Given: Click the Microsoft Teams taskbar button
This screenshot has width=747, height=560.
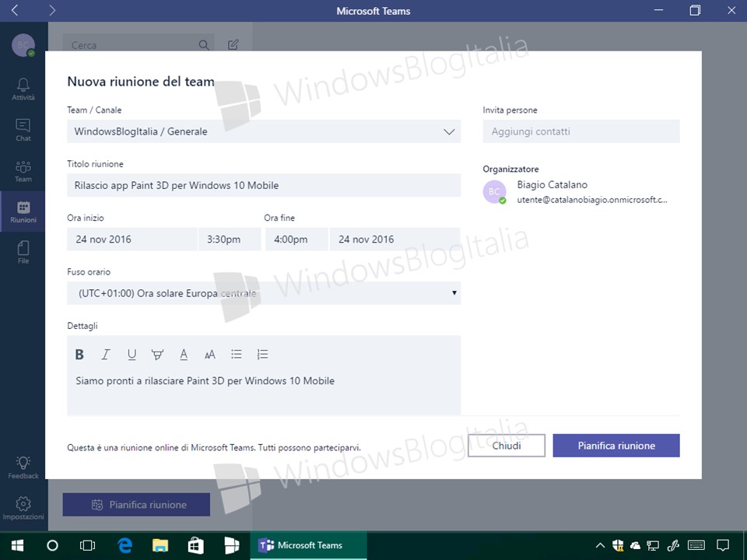Looking at the screenshot, I should [x=308, y=545].
